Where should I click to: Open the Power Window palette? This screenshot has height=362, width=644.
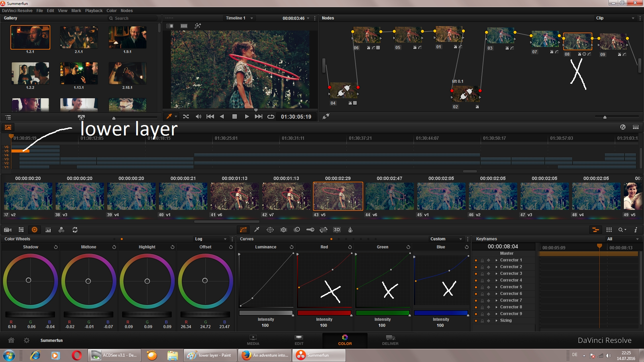[270, 230]
